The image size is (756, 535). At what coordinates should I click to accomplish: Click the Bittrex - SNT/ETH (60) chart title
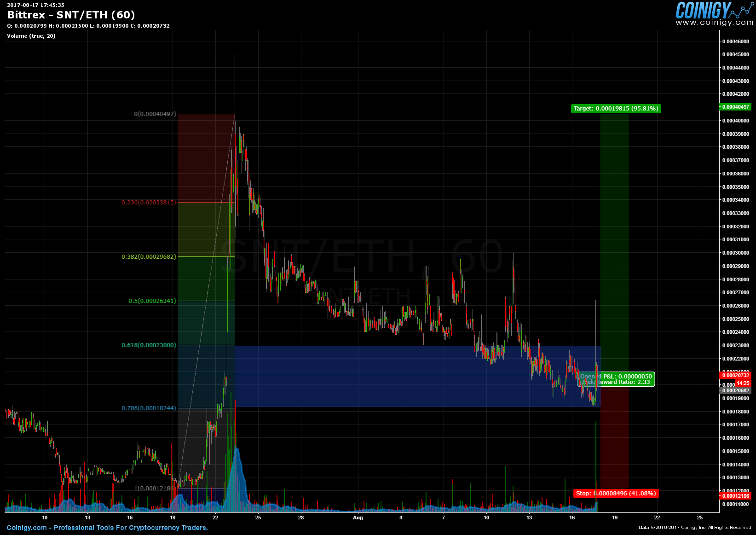[x=71, y=15]
